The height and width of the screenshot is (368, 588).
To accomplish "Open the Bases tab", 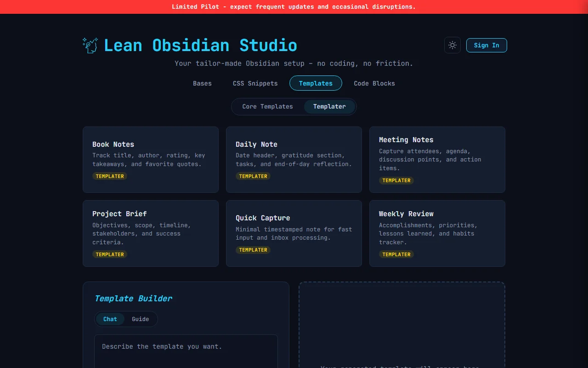I will point(202,83).
